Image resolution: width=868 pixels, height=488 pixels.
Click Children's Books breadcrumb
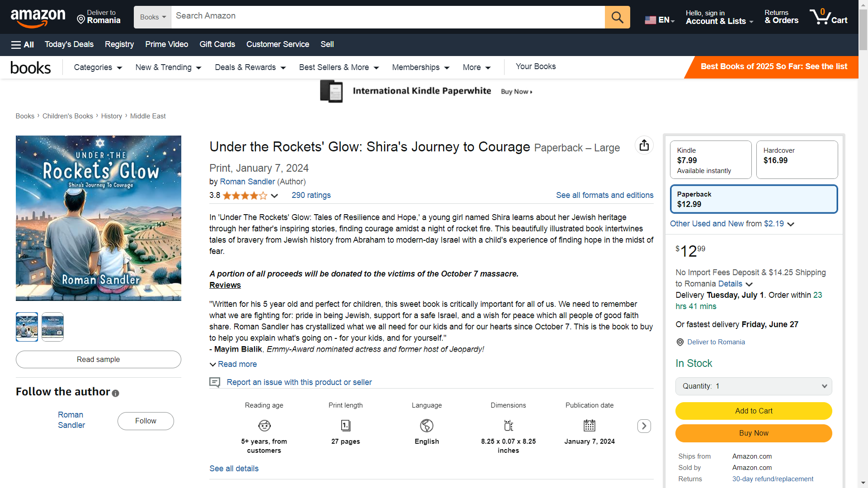coord(68,116)
